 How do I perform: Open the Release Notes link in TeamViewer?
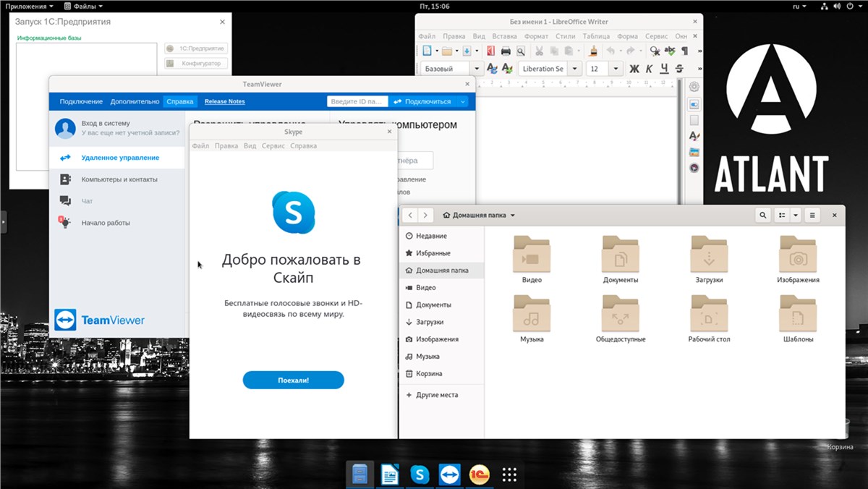(224, 101)
